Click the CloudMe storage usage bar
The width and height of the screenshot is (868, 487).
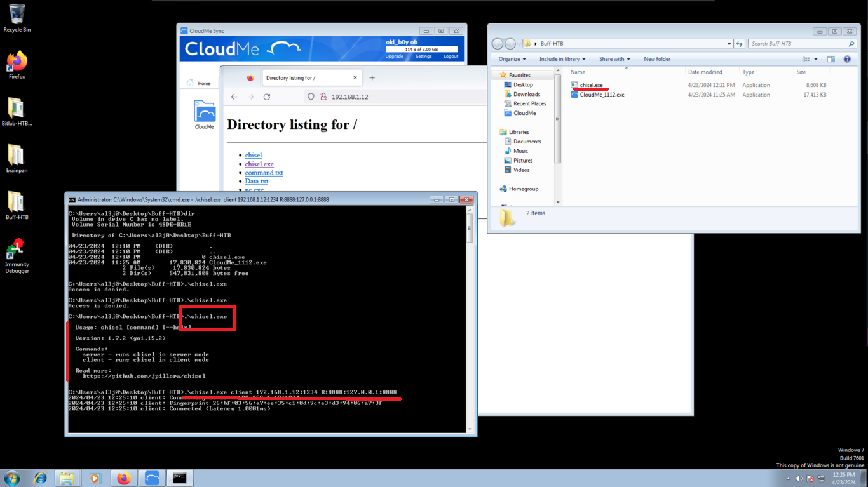(422, 49)
